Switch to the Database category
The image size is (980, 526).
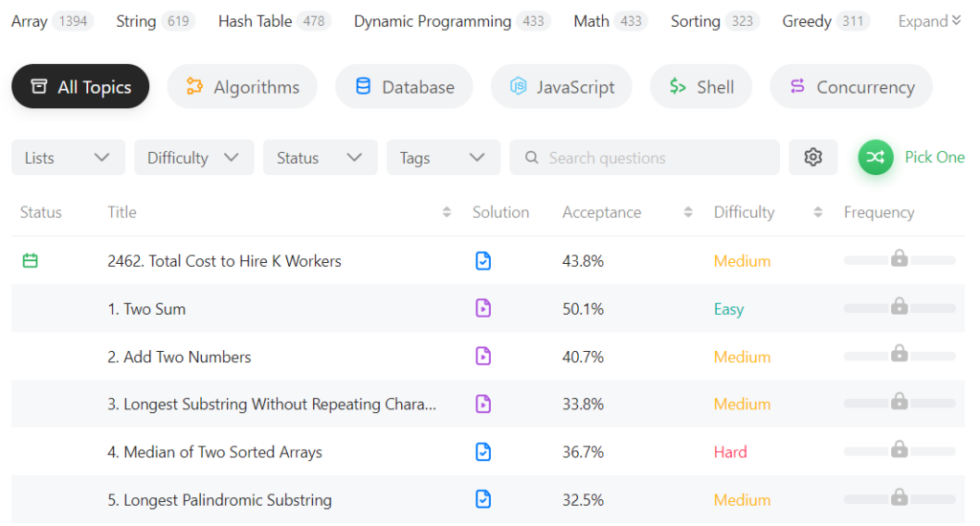[x=405, y=86]
